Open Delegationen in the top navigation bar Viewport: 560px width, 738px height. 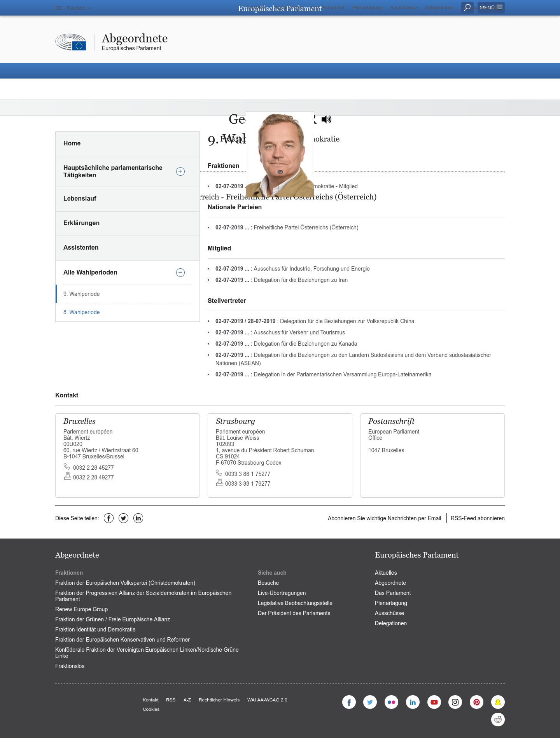tap(439, 7)
